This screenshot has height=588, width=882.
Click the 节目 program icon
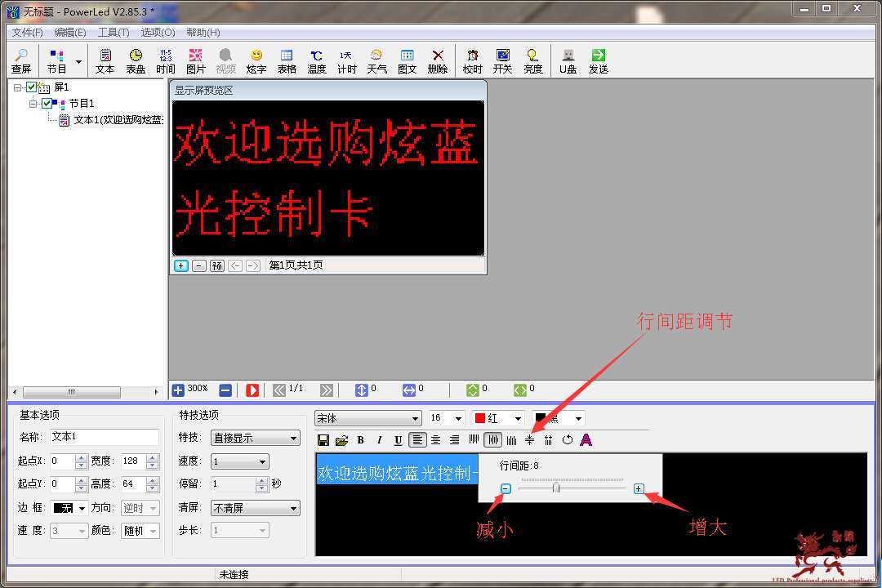pos(56,61)
